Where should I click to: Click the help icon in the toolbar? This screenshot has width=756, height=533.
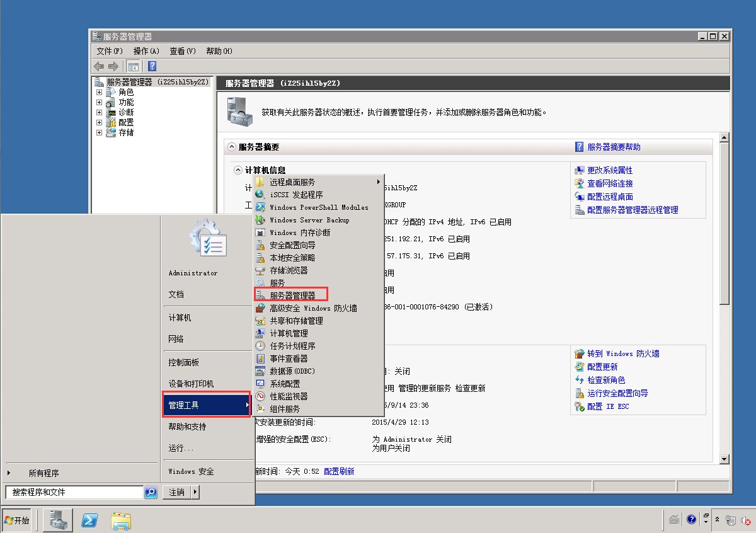click(x=152, y=66)
